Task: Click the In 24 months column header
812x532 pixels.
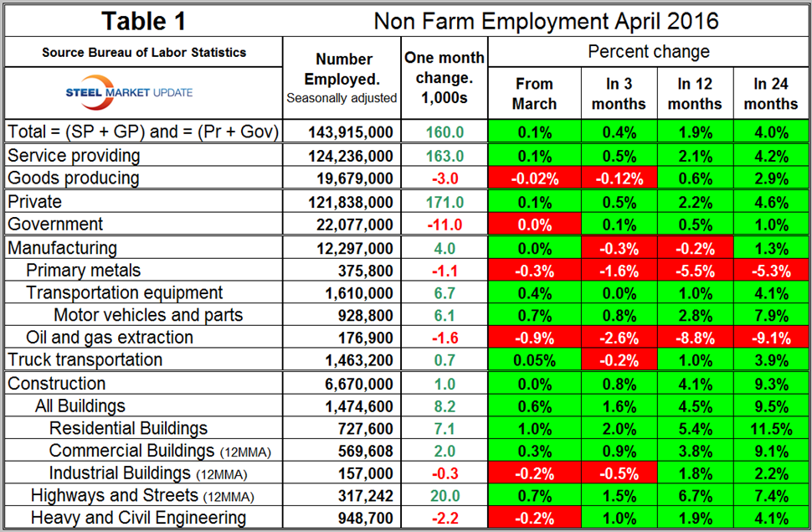Action: (770, 93)
